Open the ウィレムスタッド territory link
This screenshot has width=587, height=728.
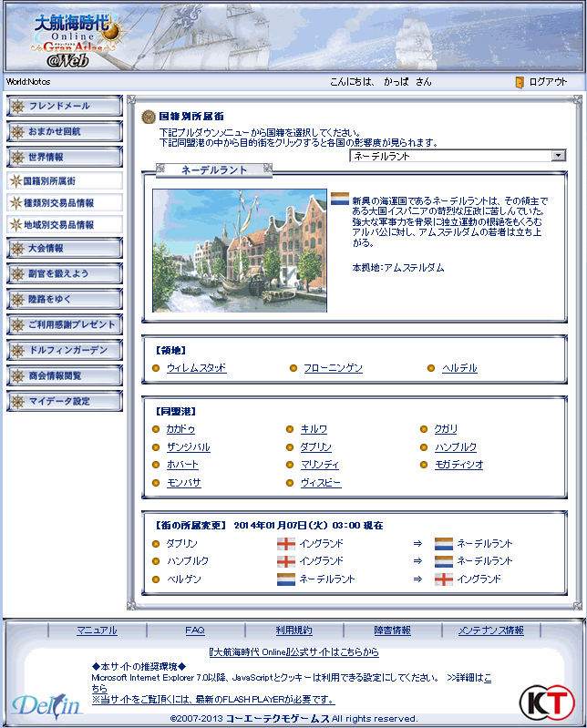(197, 368)
